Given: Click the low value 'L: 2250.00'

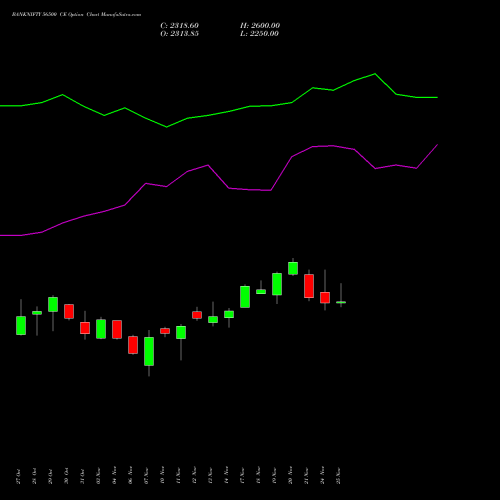Looking at the screenshot, I should pos(259,34).
